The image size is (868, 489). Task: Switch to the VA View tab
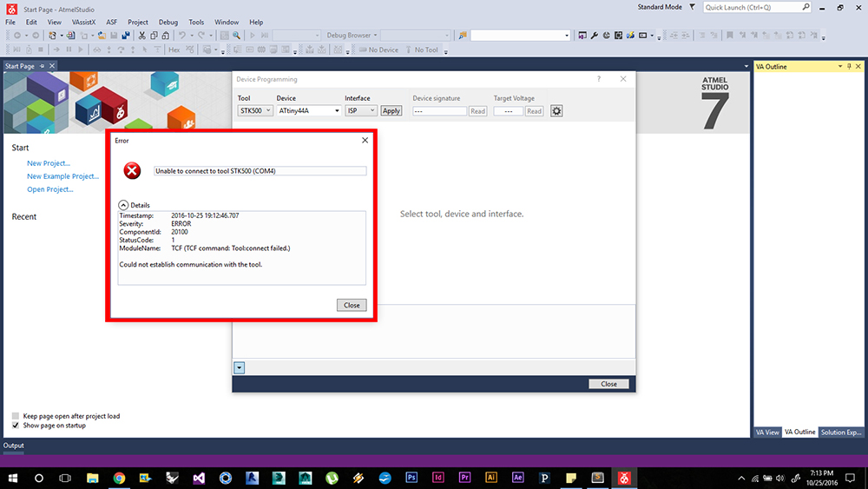point(767,432)
